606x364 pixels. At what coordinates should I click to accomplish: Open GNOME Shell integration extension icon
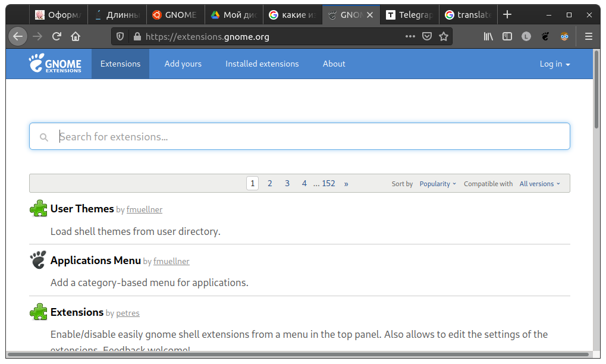click(x=545, y=36)
